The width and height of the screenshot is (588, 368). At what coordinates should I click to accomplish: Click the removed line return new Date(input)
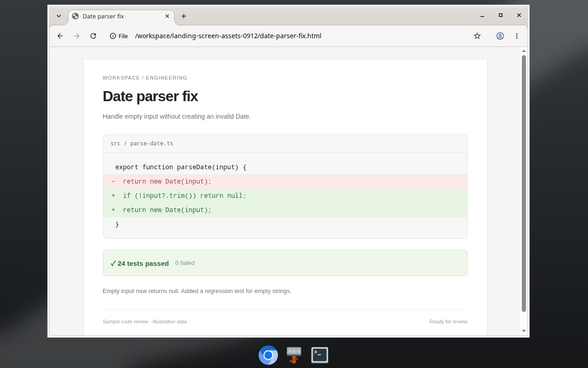(x=285, y=181)
